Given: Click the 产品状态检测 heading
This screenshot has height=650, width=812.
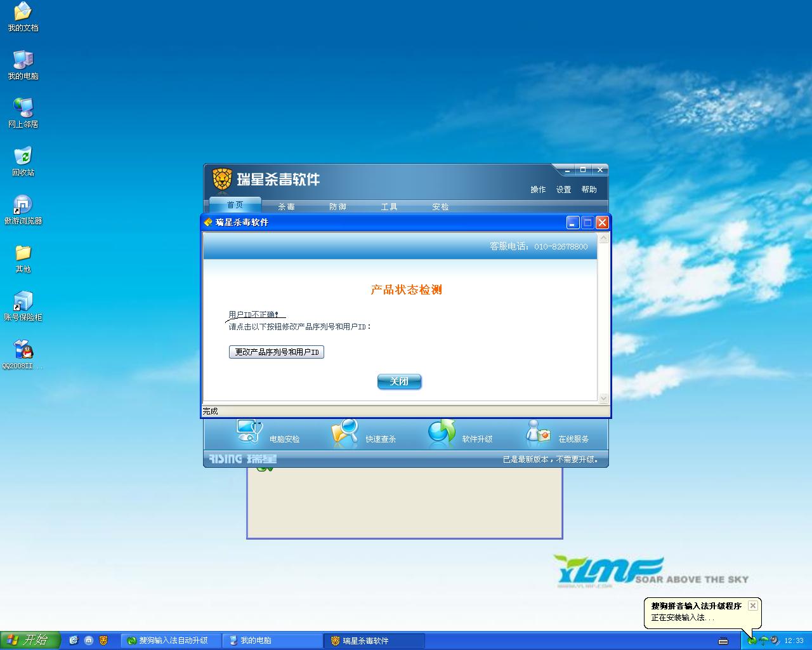Looking at the screenshot, I should pyautogui.click(x=407, y=290).
